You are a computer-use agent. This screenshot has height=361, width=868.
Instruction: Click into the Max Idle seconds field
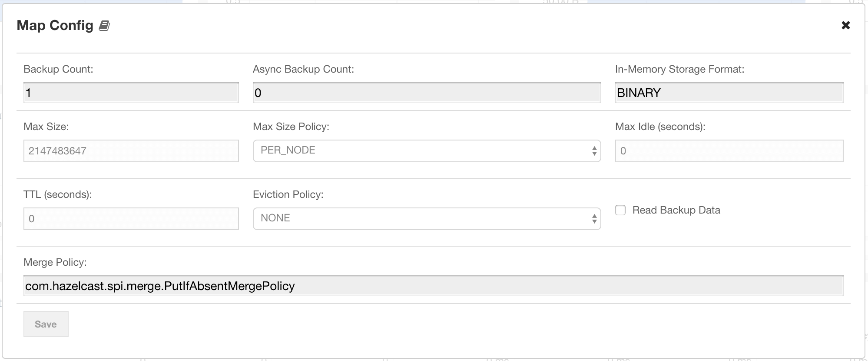pyautogui.click(x=729, y=151)
